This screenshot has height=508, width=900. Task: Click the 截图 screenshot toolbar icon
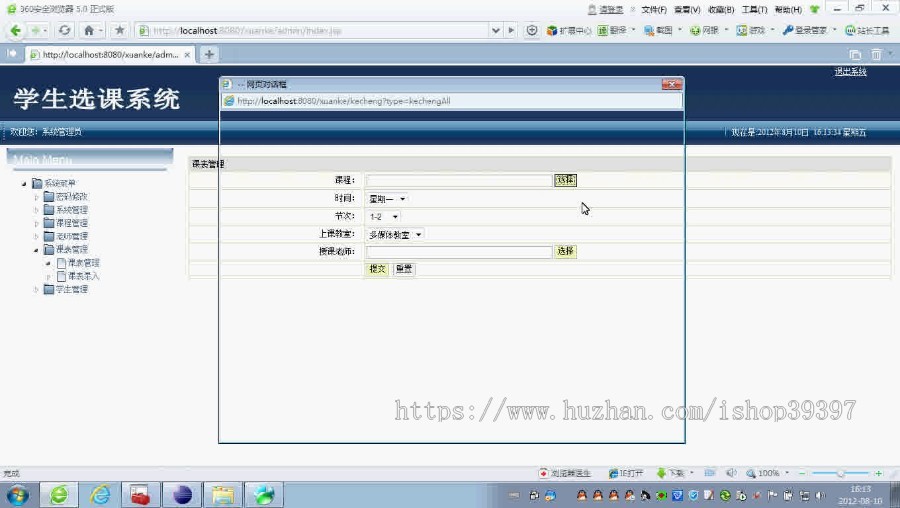point(658,30)
